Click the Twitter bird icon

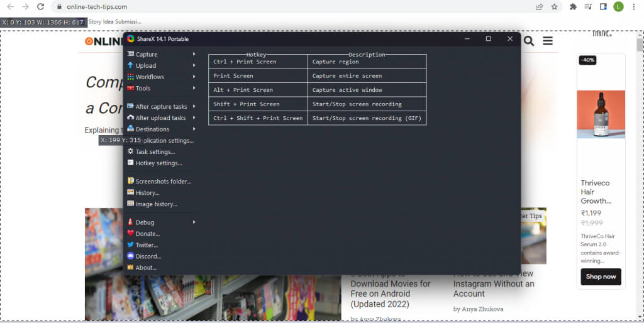[131, 244]
